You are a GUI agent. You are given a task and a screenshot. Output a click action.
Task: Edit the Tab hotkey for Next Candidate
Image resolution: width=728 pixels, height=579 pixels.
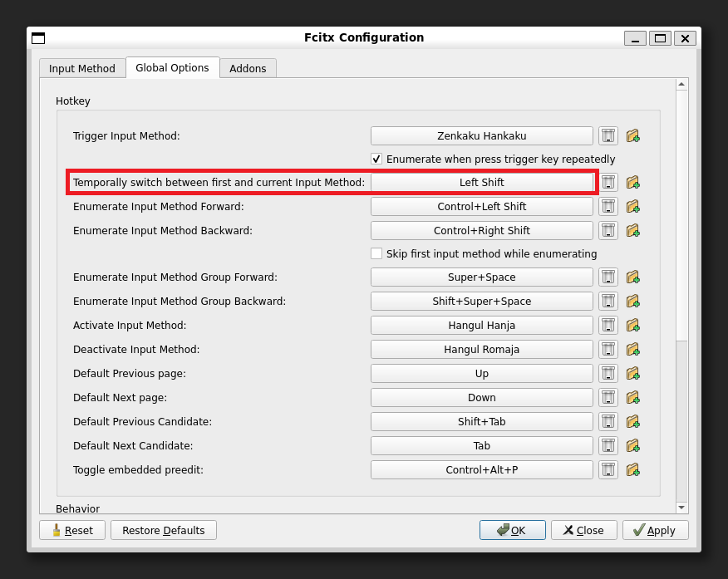(x=482, y=446)
